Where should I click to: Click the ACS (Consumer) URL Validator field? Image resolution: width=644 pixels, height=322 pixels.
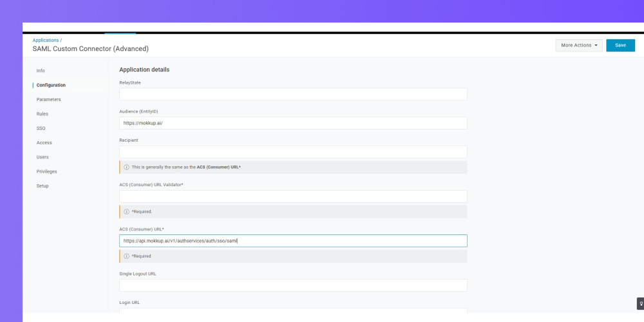tap(293, 196)
